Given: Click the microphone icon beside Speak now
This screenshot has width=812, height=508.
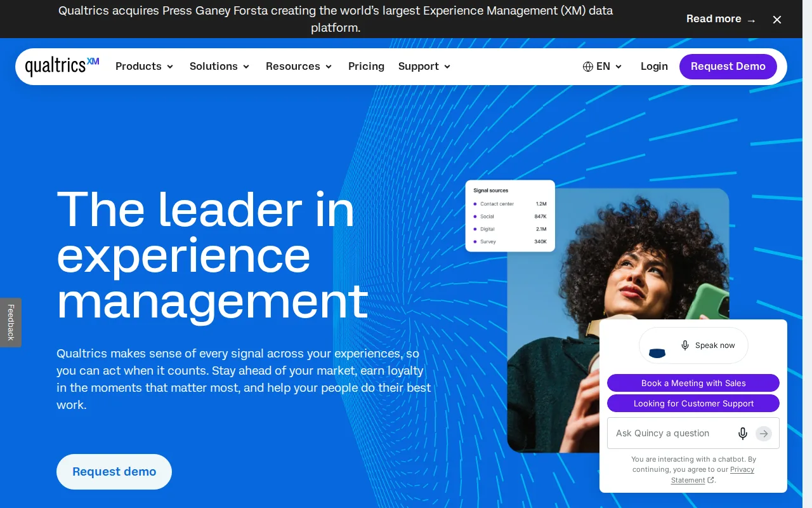Looking at the screenshot, I should pos(685,345).
